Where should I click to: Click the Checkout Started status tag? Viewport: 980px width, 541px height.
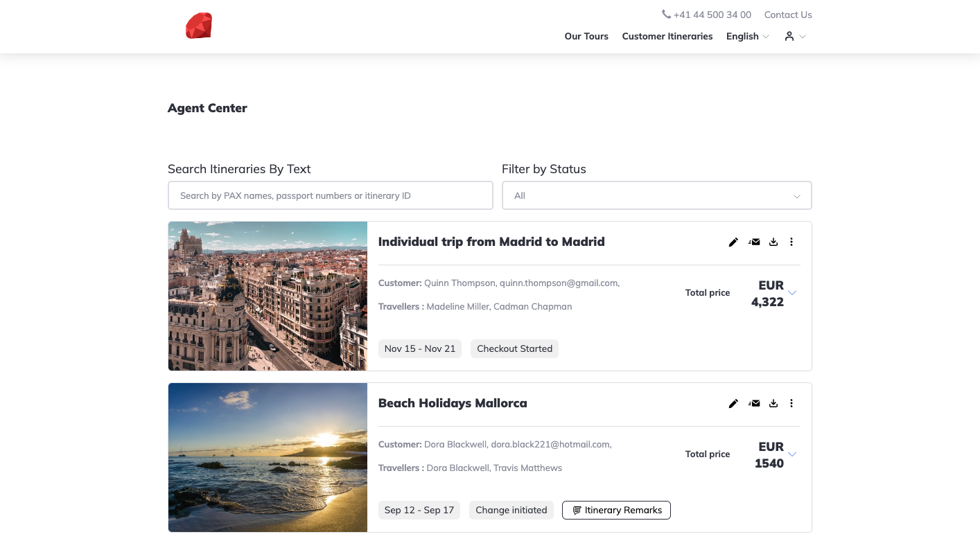[x=514, y=348]
